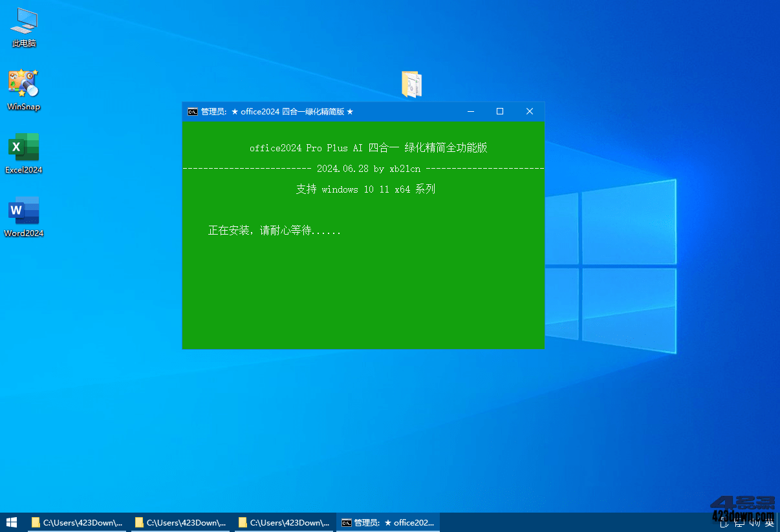
Task: Click the volume icon in the system tray
Action: tap(753, 522)
